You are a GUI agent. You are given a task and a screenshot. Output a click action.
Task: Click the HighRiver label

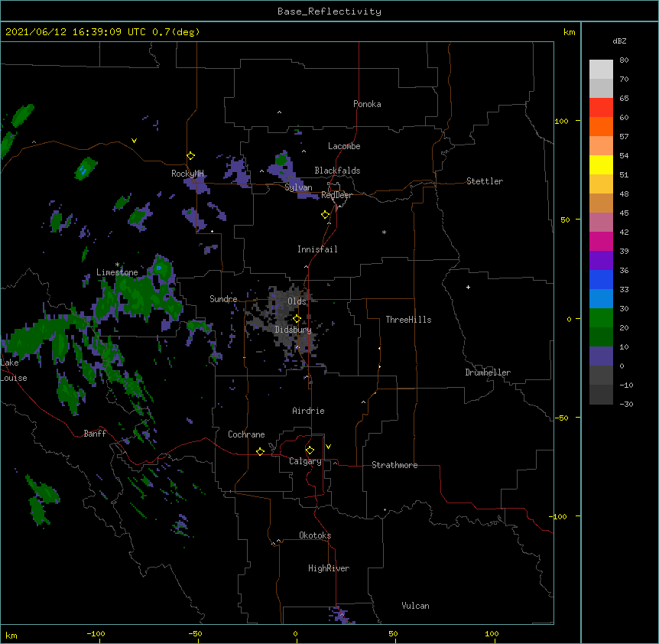tap(329, 568)
